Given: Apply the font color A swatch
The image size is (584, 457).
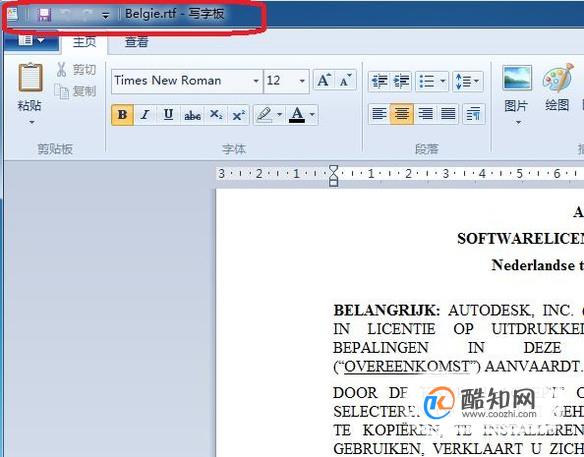Looking at the screenshot, I should click(297, 115).
